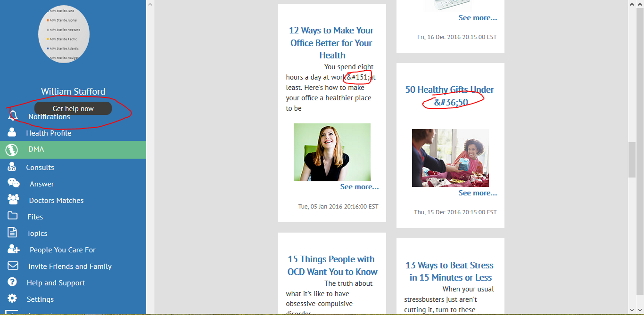Viewport: 644px width, 315px height.
Task: Click See more under the office article
Action: click(x=359, y=187)
